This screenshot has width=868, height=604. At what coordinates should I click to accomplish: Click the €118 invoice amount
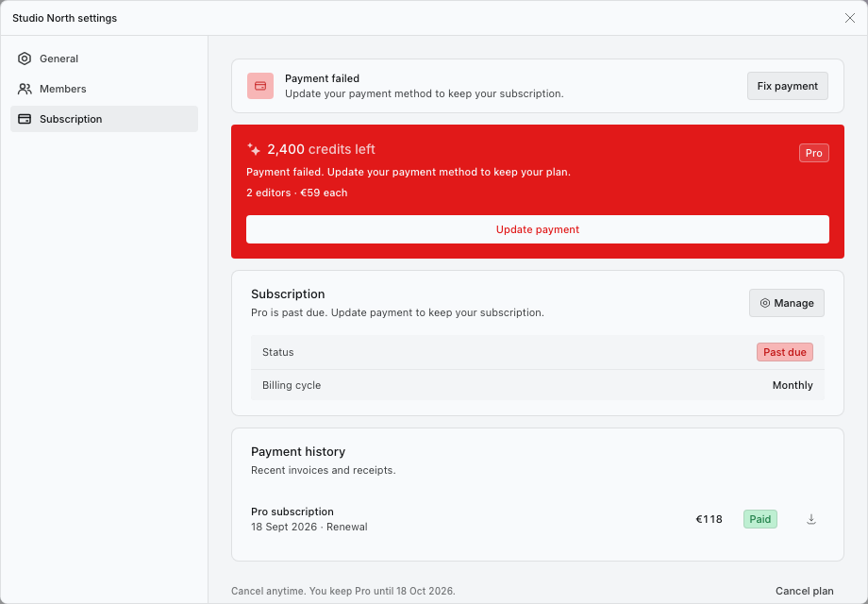[x=709, y=519]
